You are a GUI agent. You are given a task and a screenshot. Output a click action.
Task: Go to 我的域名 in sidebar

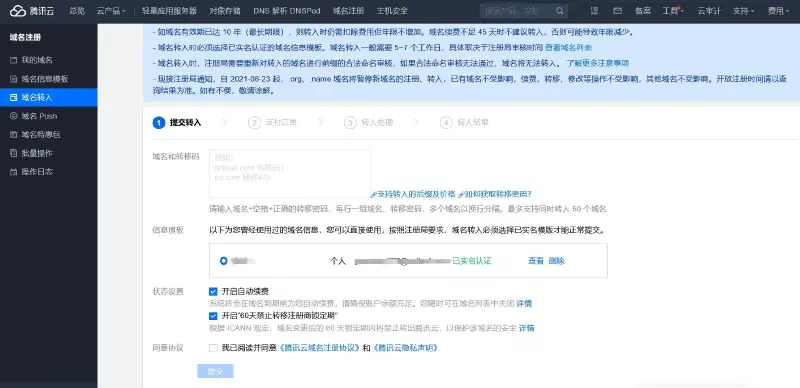pos(37,60)
